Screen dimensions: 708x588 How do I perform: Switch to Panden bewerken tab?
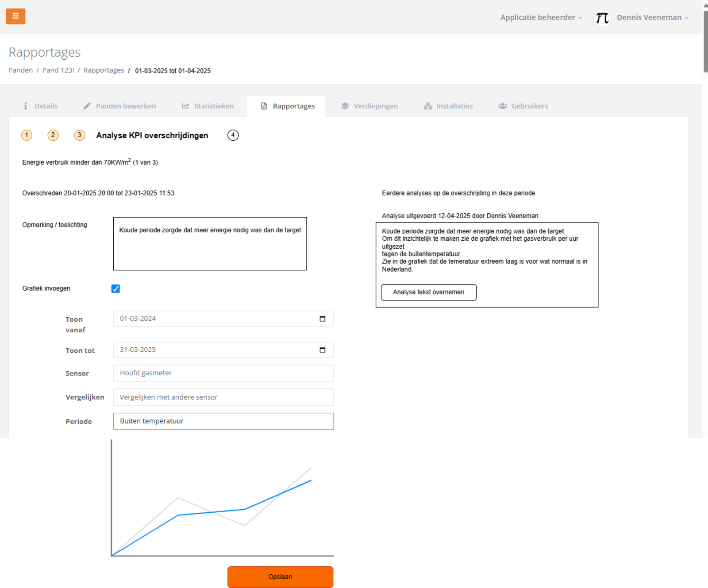120,106
